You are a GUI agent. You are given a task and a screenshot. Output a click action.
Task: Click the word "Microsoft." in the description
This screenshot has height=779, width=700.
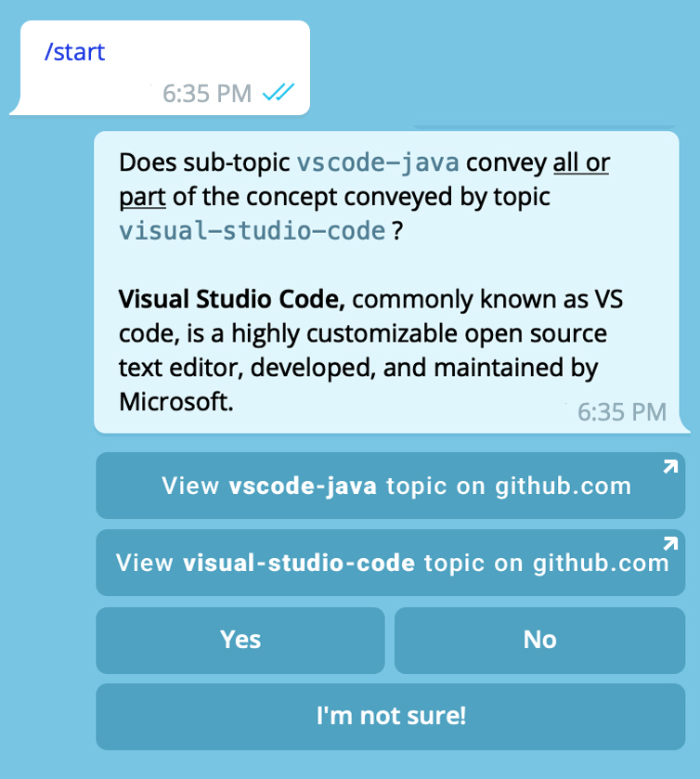[175, 402]
